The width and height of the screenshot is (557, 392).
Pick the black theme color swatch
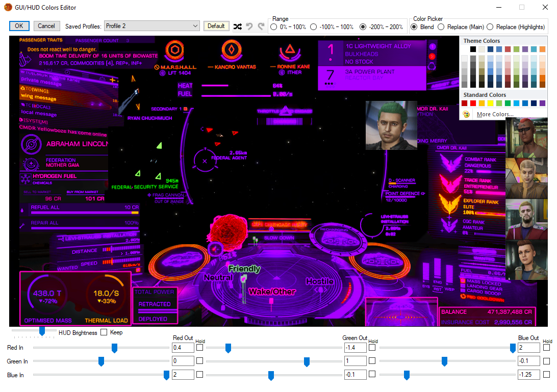pyautogui.click(x=473, y=49)
